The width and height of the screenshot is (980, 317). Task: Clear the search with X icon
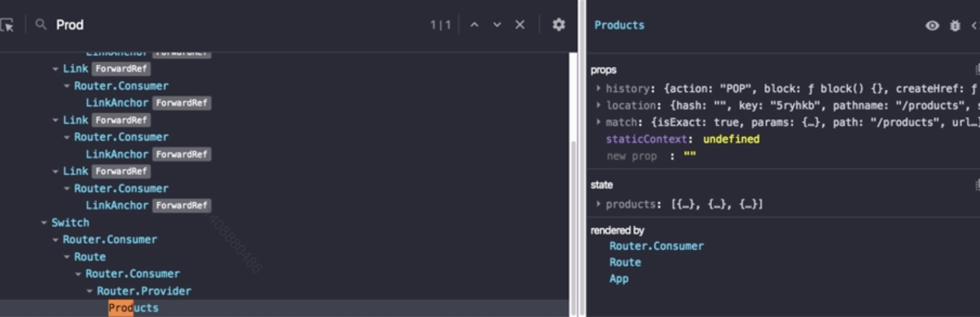520,25
